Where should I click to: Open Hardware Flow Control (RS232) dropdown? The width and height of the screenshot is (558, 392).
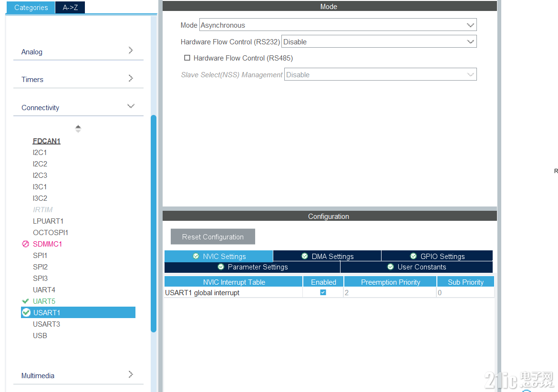click(379, 41)
